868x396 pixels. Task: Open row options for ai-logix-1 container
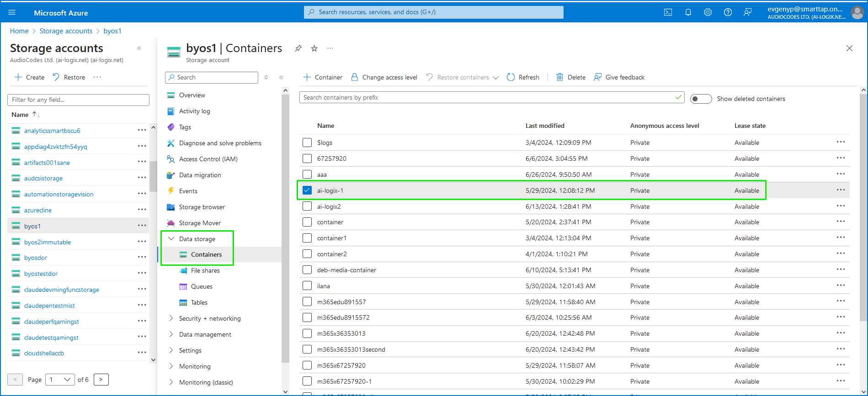[841, 190]
